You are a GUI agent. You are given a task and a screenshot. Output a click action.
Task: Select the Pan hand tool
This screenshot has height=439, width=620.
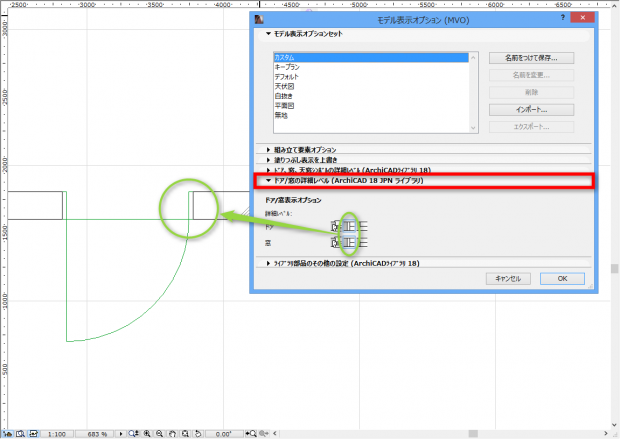click(x=172, y=434)
